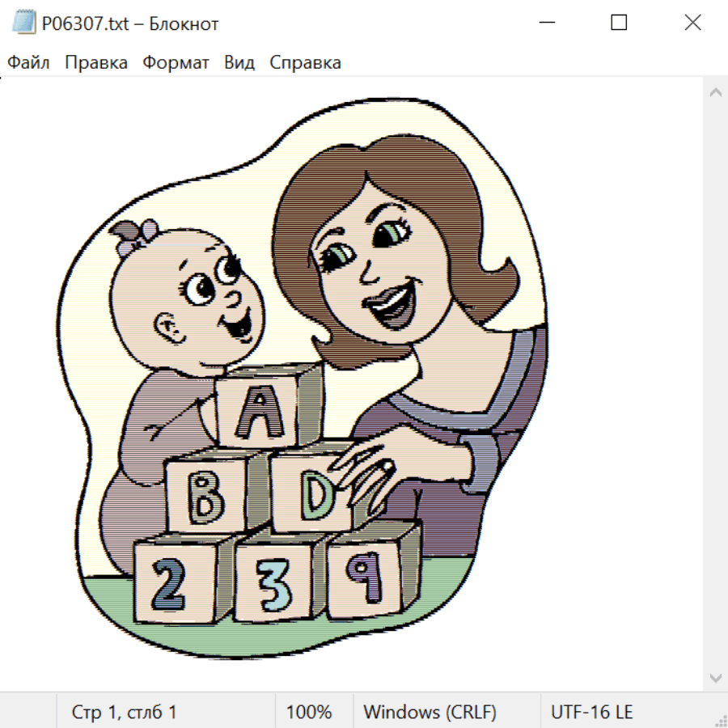Click the 100% zoom level indicator
Screen dimensions: 728x728
(x=309, y=713)
